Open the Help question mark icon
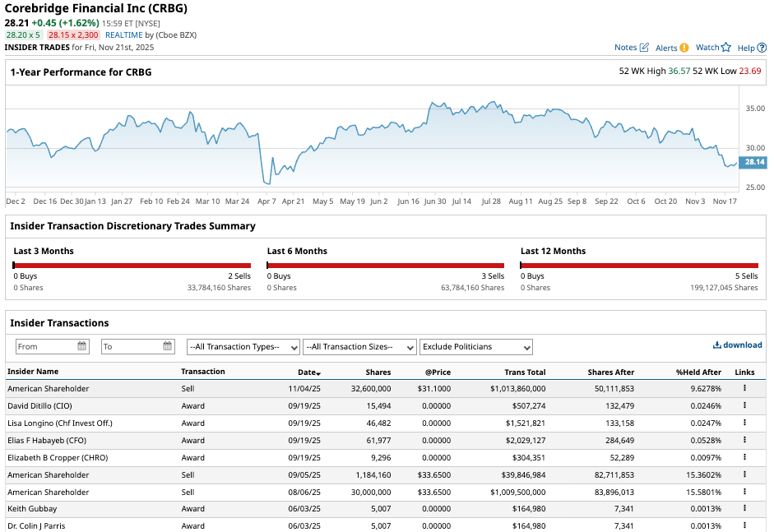Image resolution: width=774 pixels, height=532 pixels. (762, 48)
